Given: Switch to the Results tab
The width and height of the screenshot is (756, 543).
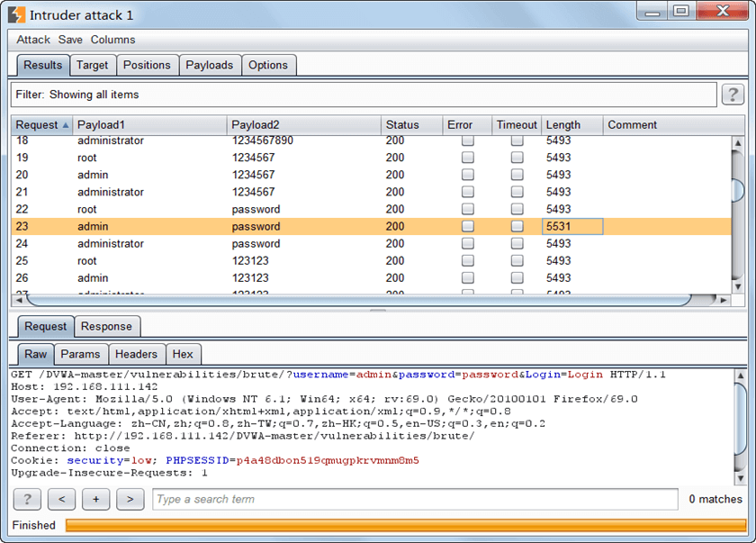Looking at the screenshot, I should coord(43,65).
